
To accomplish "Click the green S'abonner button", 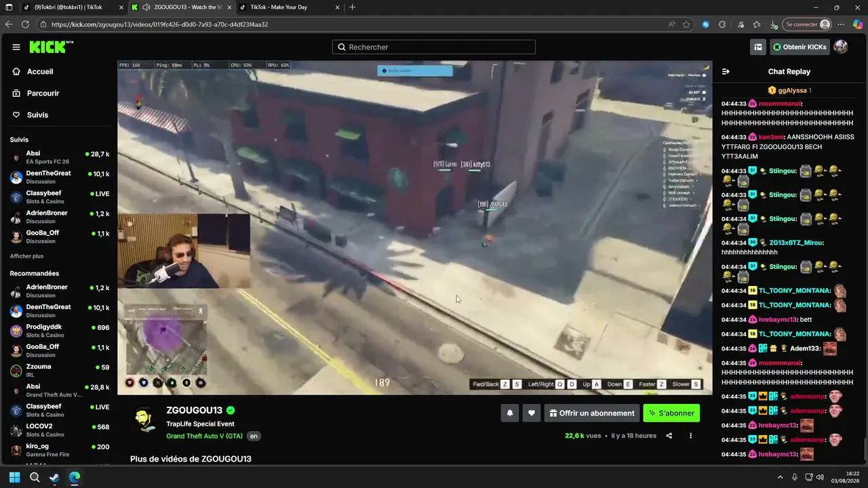I will coord(671,413).
